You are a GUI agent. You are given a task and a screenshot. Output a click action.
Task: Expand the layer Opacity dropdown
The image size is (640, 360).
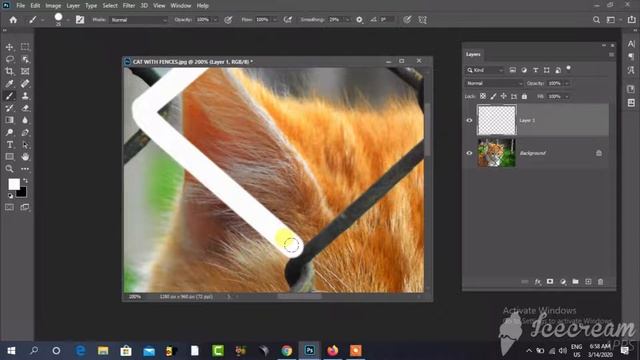click(567, 83)
